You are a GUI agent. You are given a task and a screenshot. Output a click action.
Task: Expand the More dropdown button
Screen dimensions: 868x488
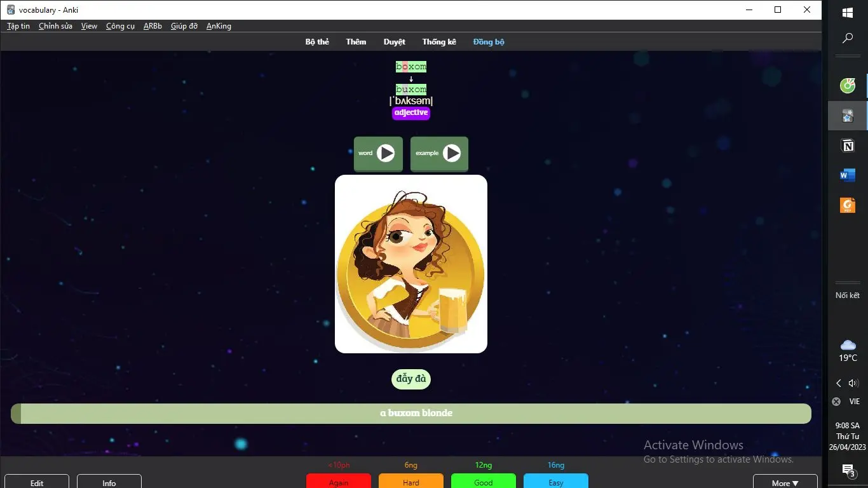pos(785,482)
